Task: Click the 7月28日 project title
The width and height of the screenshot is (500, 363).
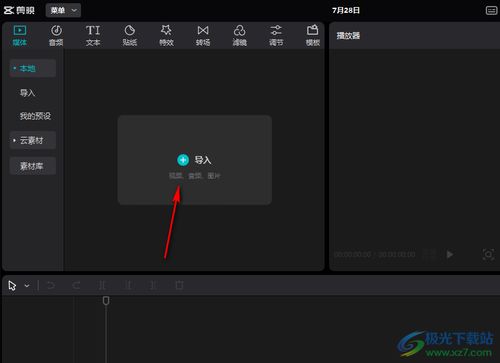Action: (x=346, y=10)
